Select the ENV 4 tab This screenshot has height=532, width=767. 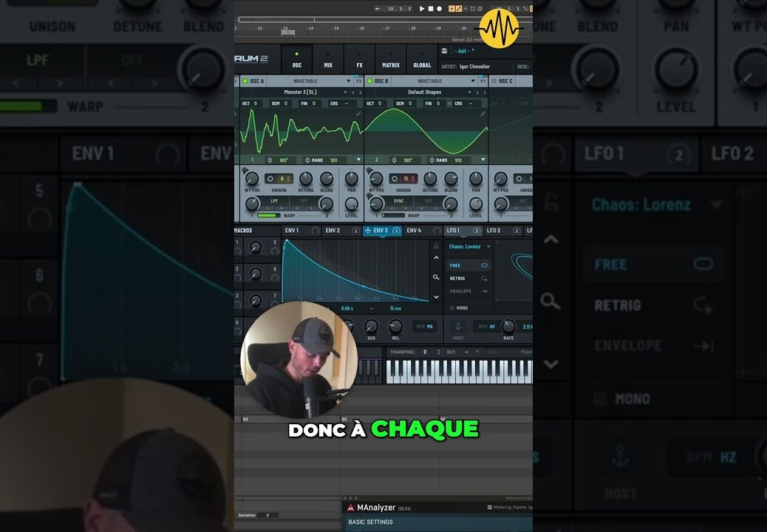[423, 231]
